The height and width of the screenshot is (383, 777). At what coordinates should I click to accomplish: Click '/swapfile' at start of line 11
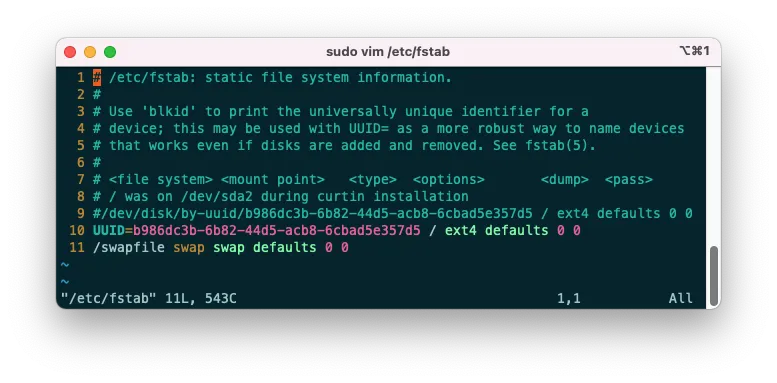tap(129, 248)
